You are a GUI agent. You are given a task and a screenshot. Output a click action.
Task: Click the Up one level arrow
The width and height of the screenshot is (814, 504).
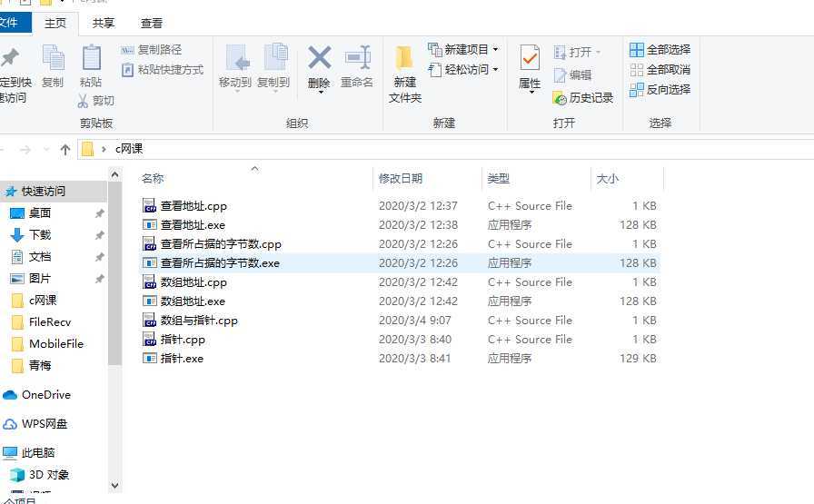65,150
